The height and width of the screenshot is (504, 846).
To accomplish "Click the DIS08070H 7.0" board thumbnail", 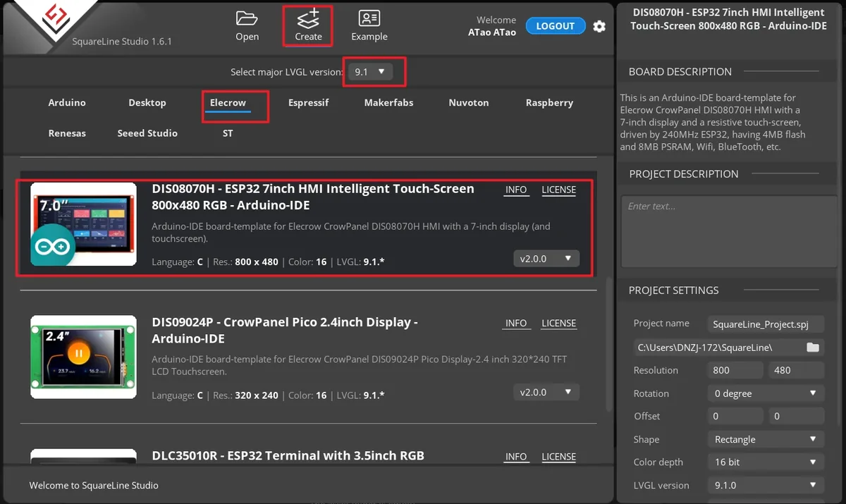I will [84, 224].
